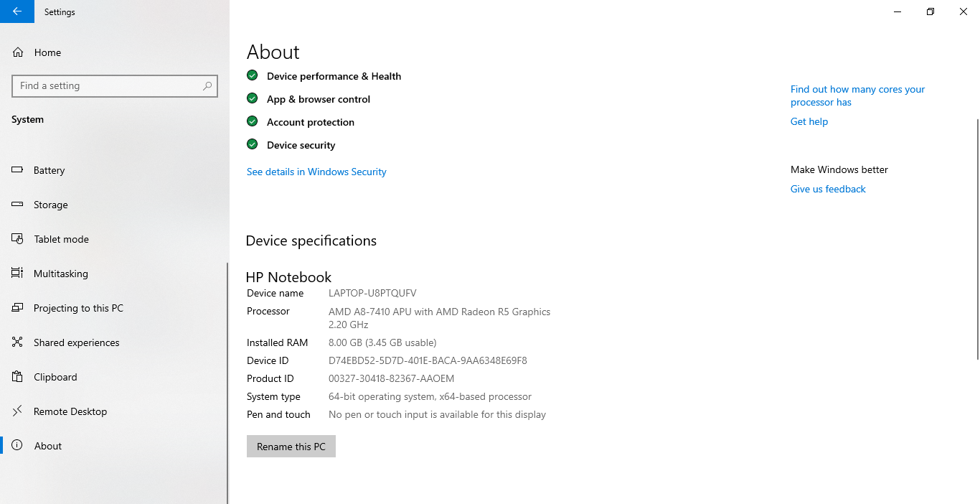This screenshot has height=504, width=980.
Task: Click the Projecting to this PC icon
Action: 18,308
